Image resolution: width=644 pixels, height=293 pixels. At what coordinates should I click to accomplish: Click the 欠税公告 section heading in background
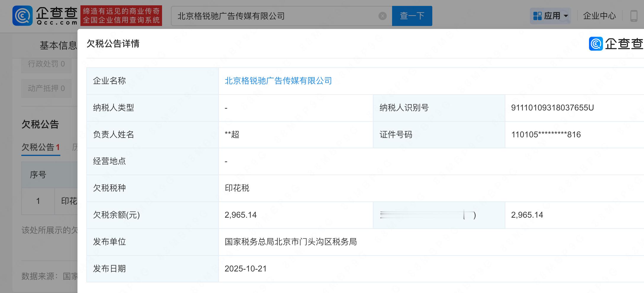[40, 124]
